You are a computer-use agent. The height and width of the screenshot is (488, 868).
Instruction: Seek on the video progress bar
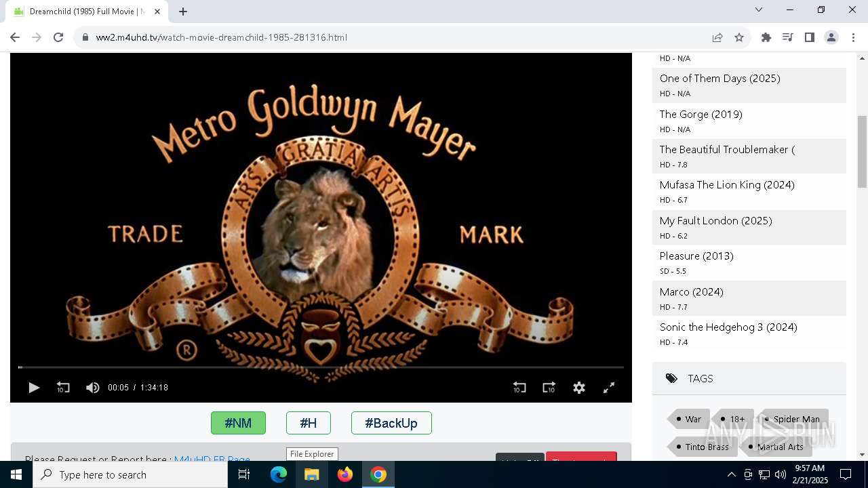point(321,367)
